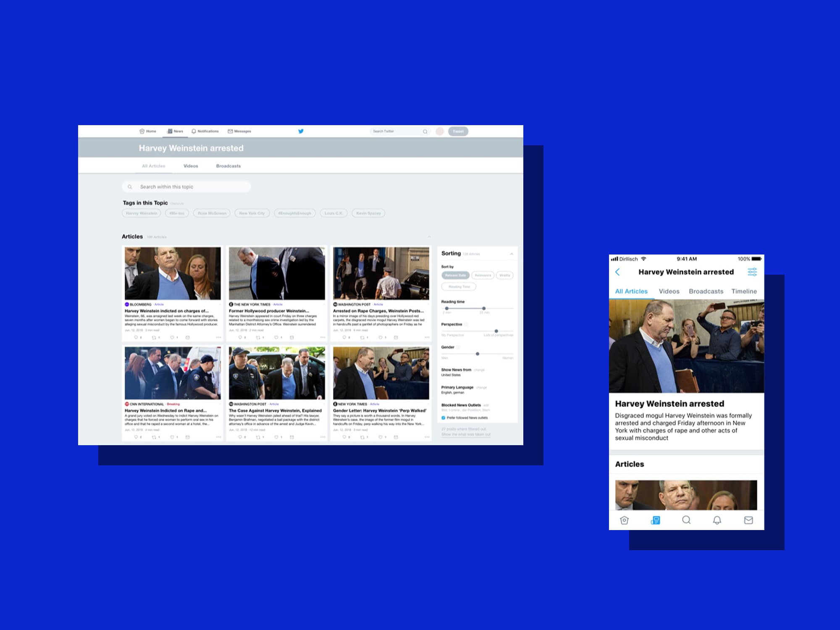
Task: Like 'The Case Against Harvey Weinstein' card
Action: pyautogui.click(x=276, y=437)
